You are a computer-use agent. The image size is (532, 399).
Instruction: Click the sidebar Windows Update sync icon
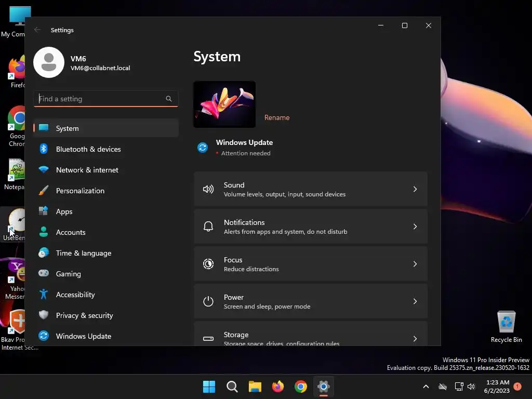[x=44, y=336]
